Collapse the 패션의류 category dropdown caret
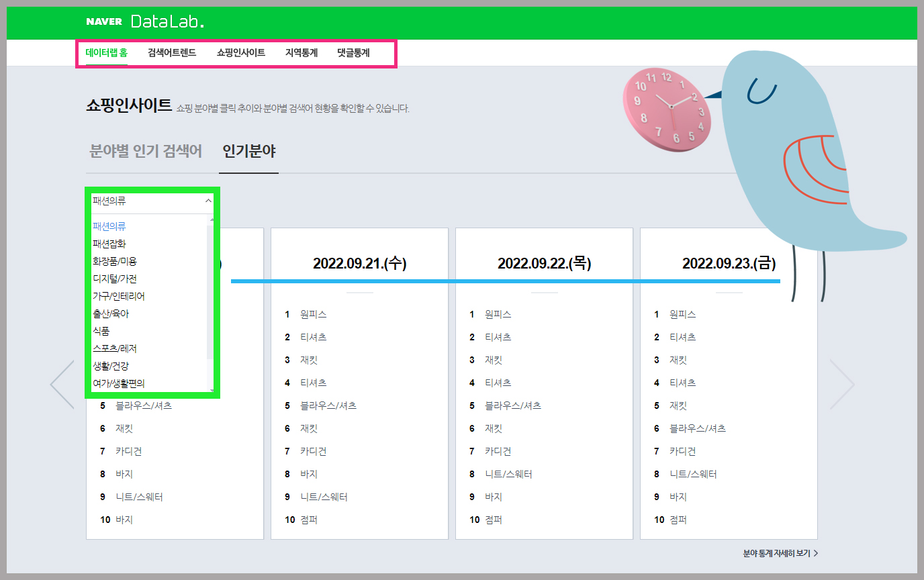The width and height of the screenshot is (924, 580). (207, 201)
